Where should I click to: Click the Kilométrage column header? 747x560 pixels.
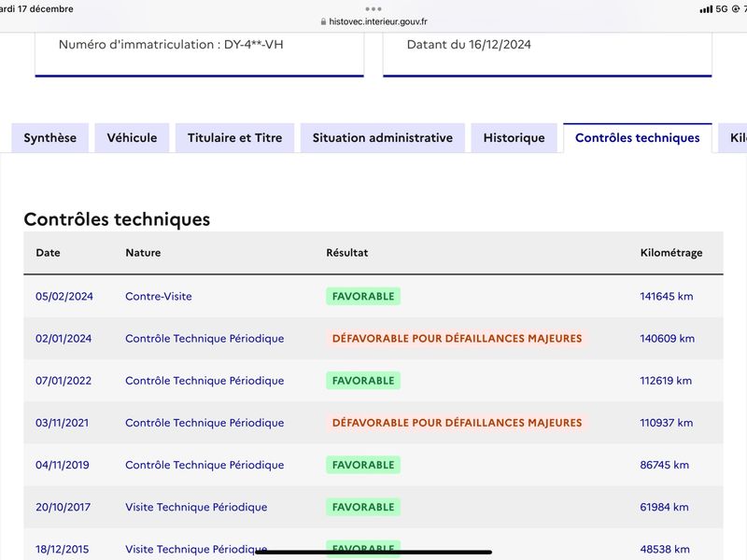(x=671, y=253)
